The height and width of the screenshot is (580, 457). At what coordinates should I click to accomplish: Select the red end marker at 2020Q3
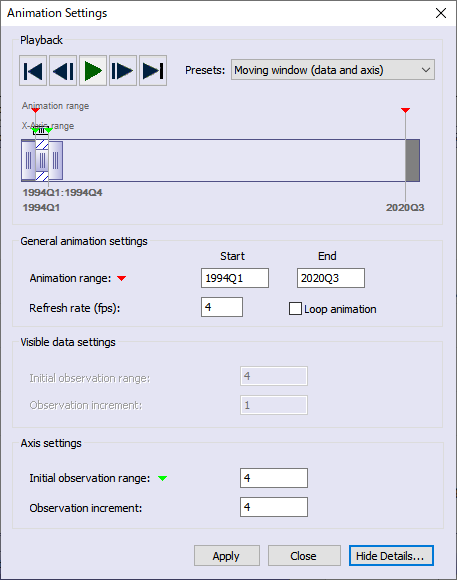405,110
